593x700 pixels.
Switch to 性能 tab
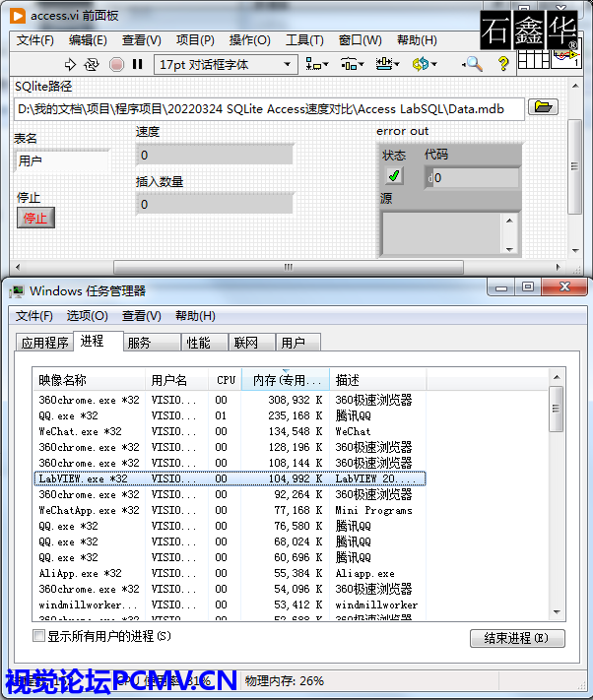205,343
